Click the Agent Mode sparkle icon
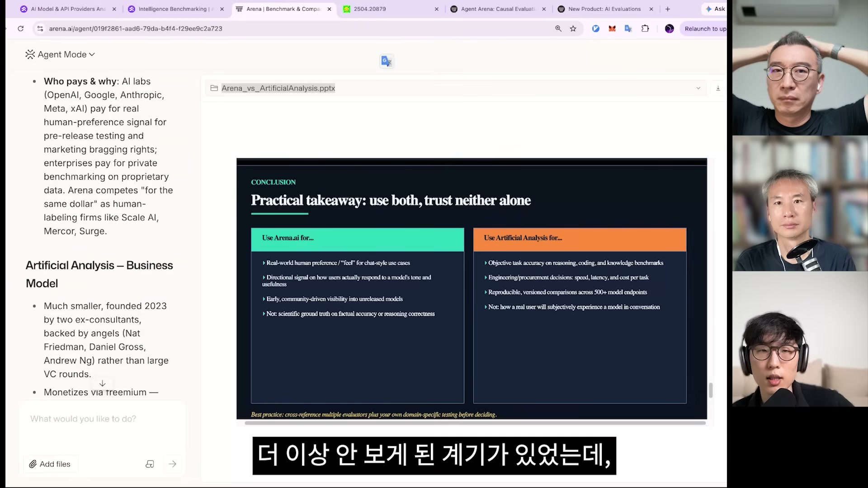Screen dimensions: 868x488 pyautogui.click(x=30, y=54)
